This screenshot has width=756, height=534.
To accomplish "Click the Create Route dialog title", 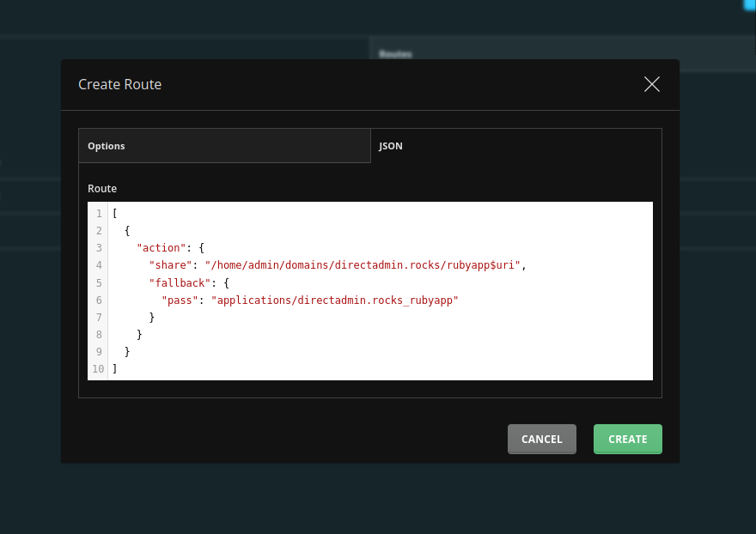I will pyautogui.click(x=119, y=84).
